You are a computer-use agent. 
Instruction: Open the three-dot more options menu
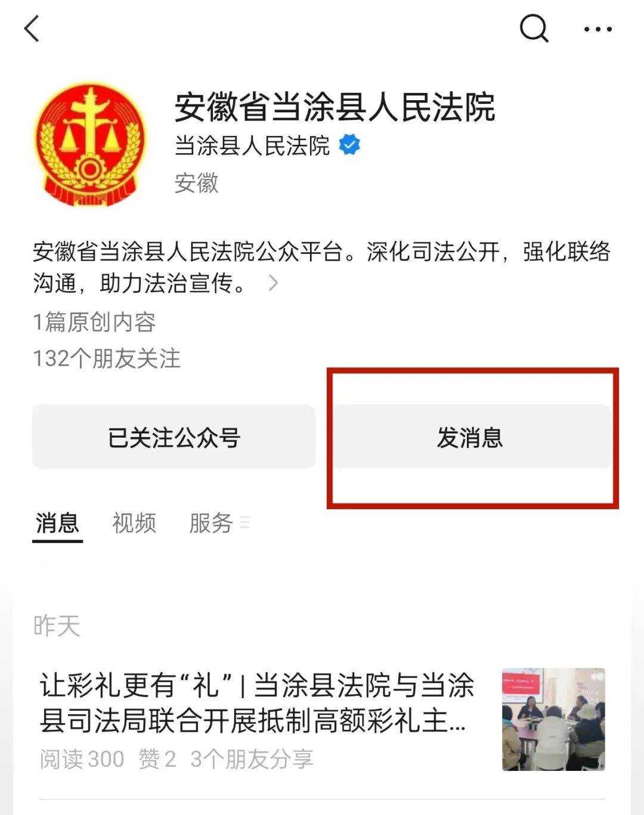[598, 29]
